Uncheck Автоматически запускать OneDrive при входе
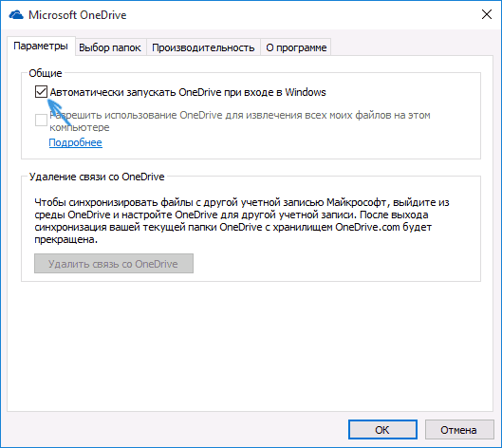The height and width of the screenshot is (448, 502). tap(42, 92)
